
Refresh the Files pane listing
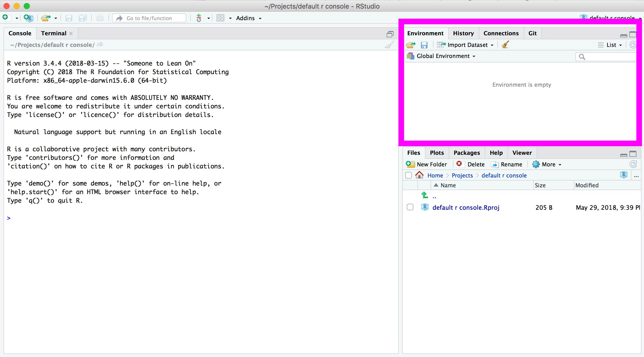633,164
